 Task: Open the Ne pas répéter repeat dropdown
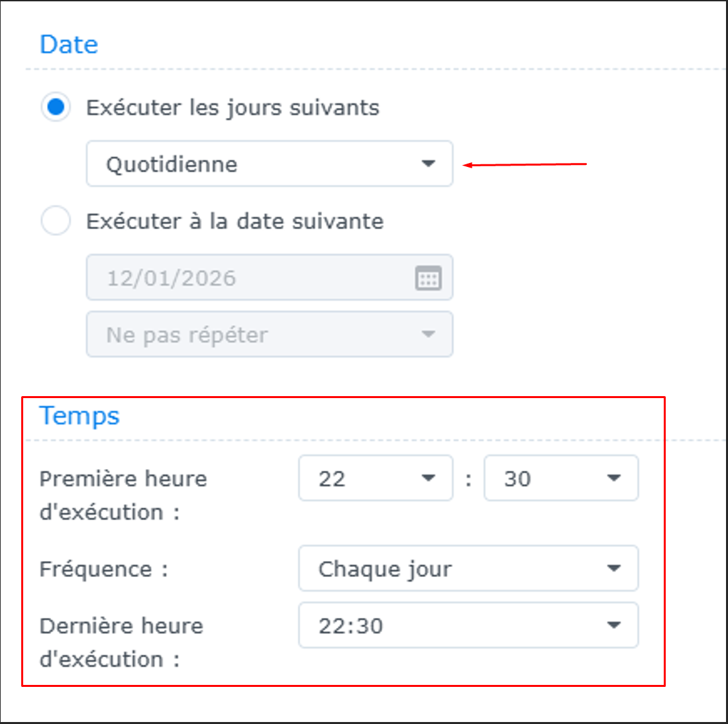pyautogui.click(x=265, y=335)
